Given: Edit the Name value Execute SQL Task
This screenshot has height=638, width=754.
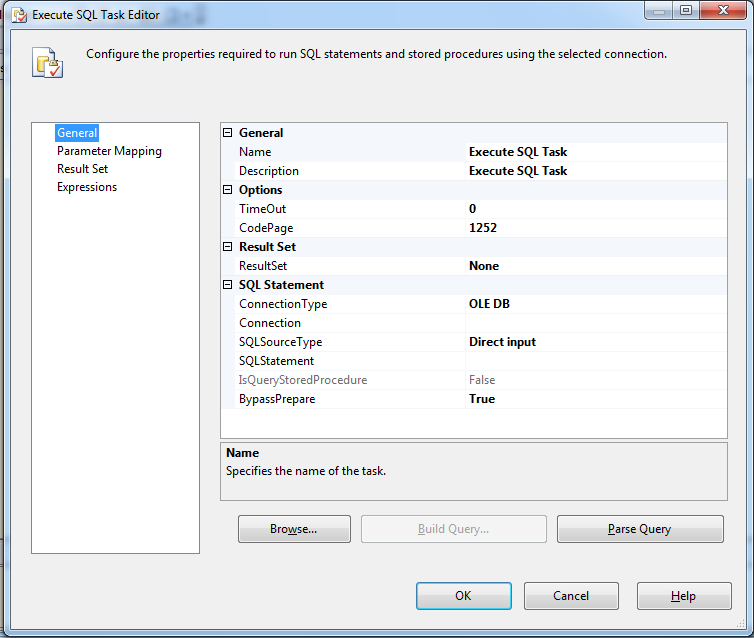Looking at the screenshot, I should coord(596,152).
